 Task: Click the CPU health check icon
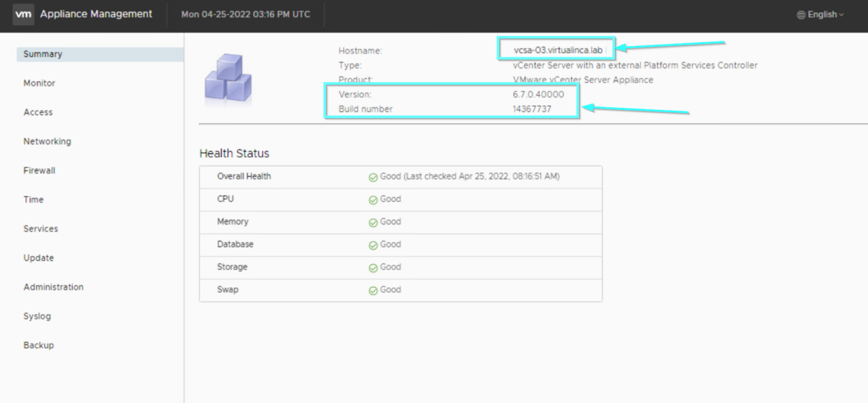point(373,199)
